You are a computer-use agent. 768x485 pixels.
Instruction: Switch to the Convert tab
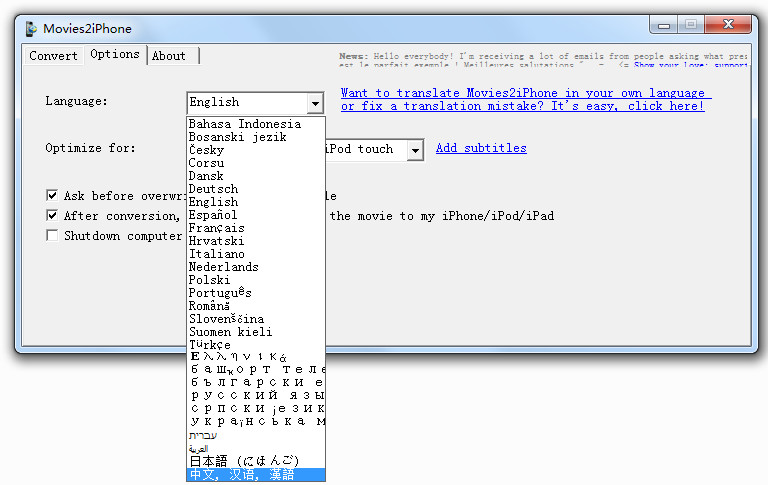(x=53, y=56)
